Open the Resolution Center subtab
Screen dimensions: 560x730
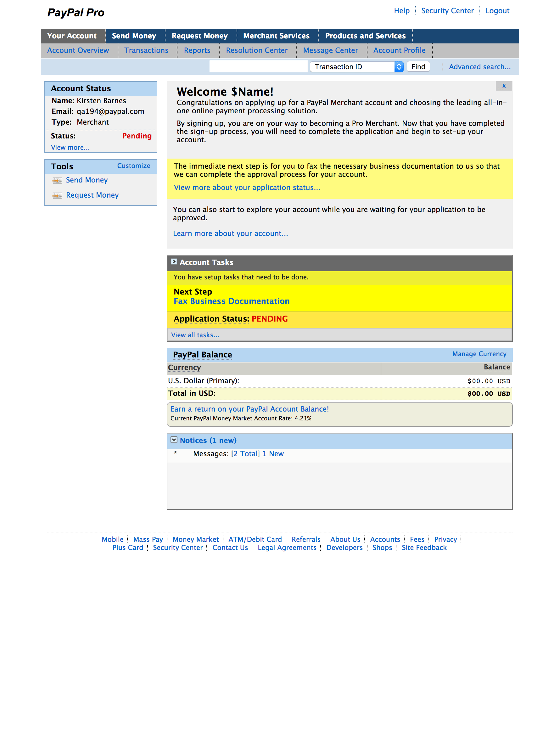pyautogui.click(x=257, y=50)
